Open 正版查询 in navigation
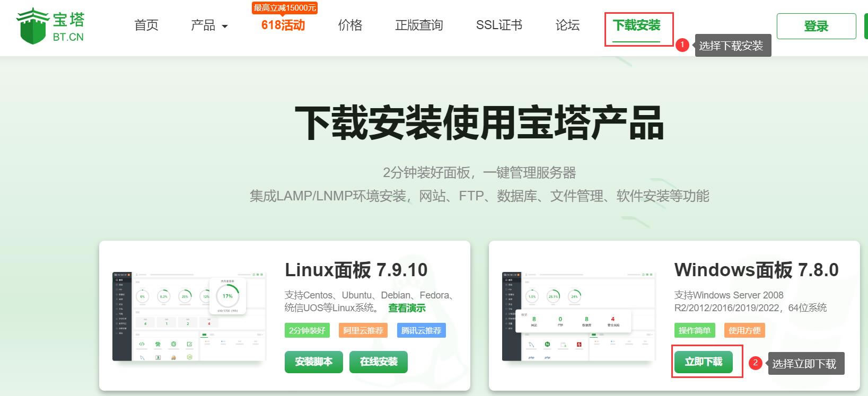The width and height of the screenshot is (868, 396). (x=419, y=25)
